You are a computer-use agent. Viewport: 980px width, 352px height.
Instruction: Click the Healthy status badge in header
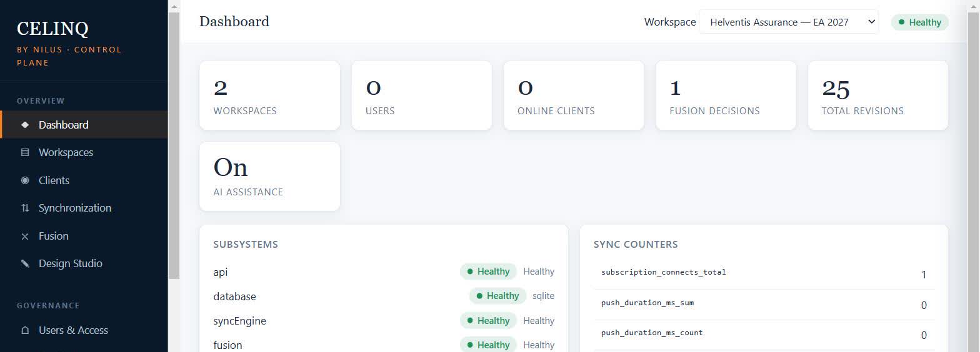tap(920, 22)
